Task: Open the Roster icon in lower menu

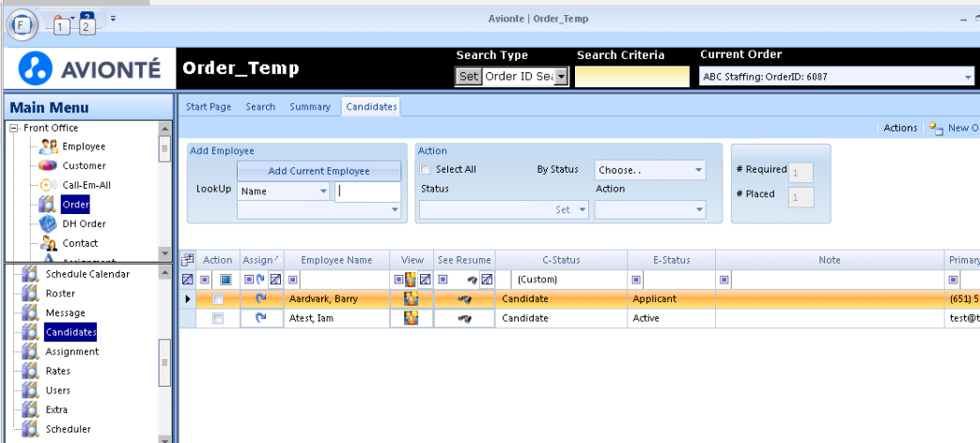Action: coord(31,294)
